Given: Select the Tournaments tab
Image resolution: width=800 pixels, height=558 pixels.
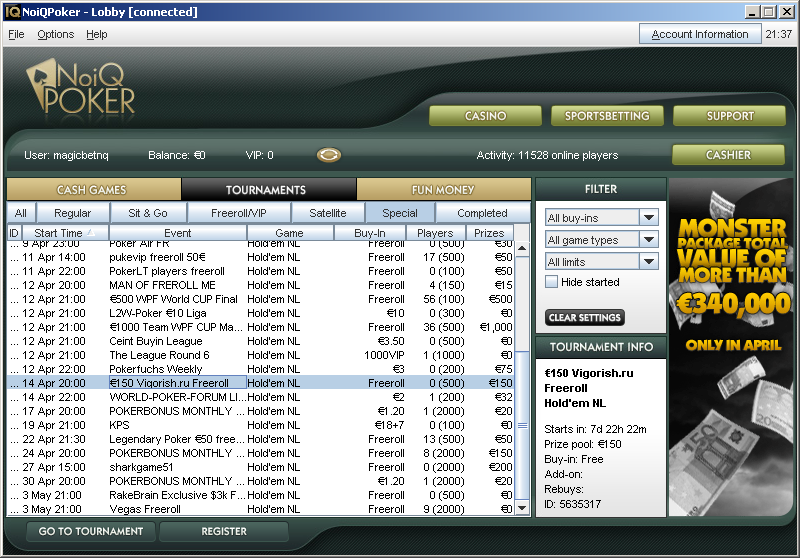Looking at the screenshot, I should pyautogui.click(x=268, y=189).
